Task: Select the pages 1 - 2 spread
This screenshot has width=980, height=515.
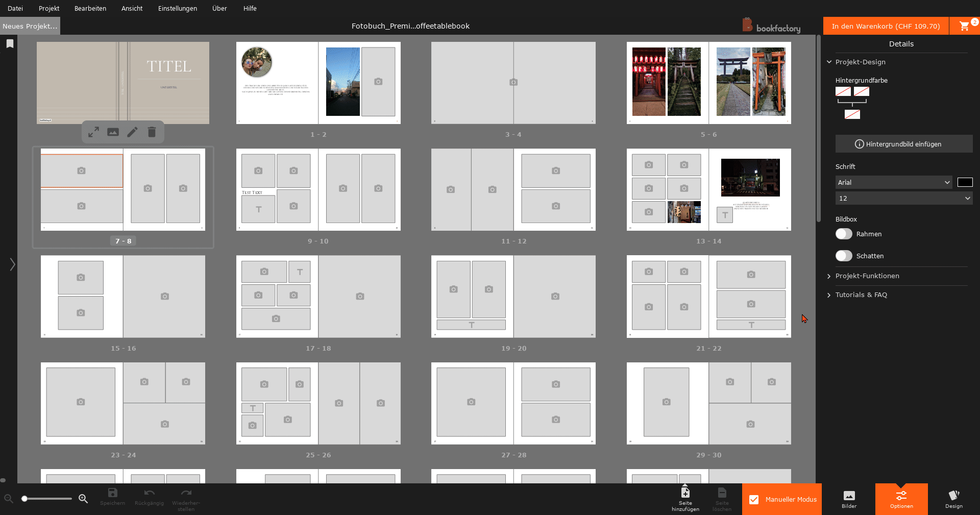Action: click(x=318, y=83)
